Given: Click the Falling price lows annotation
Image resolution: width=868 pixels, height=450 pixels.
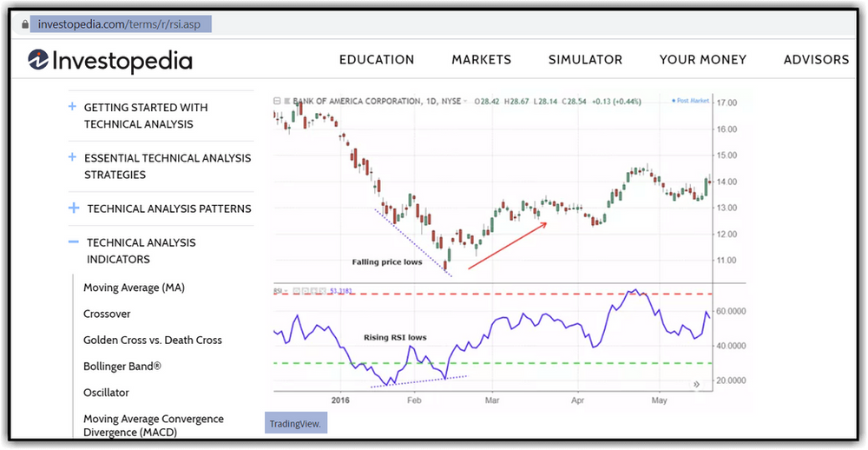Looking at the screenshot, I should (387, 262).
